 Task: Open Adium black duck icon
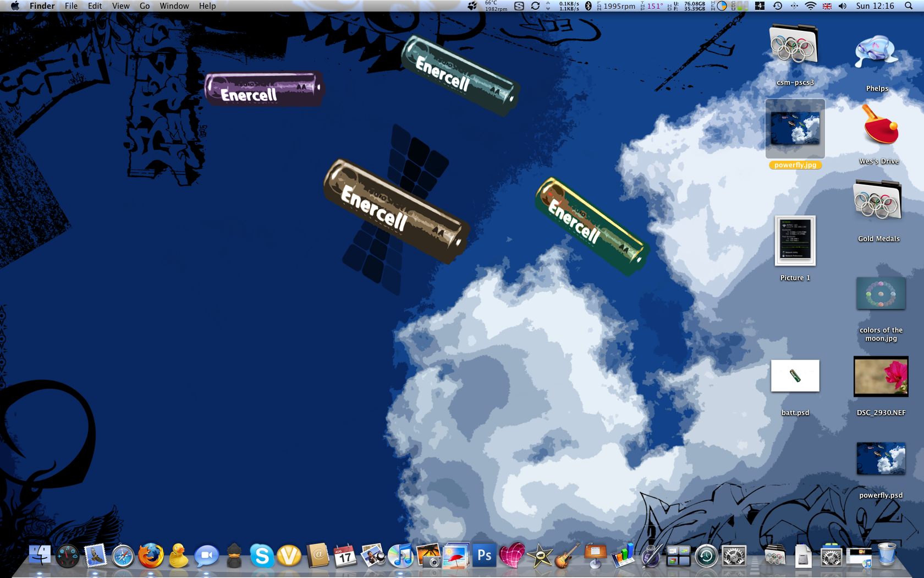(234, 555)
